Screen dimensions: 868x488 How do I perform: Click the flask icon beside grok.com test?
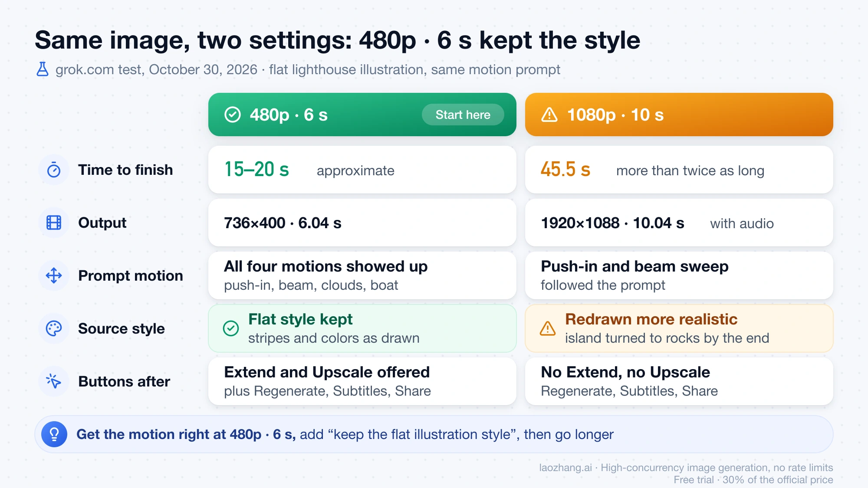click(x=43, y=69)
